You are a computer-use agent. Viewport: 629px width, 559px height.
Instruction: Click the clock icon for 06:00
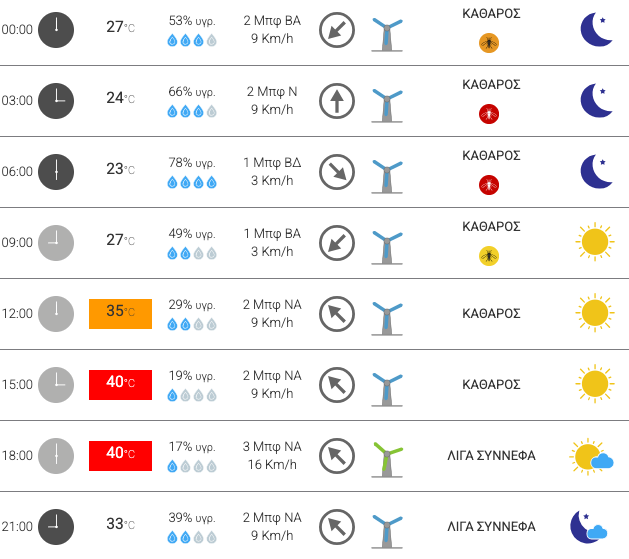(x=56, y=172)
